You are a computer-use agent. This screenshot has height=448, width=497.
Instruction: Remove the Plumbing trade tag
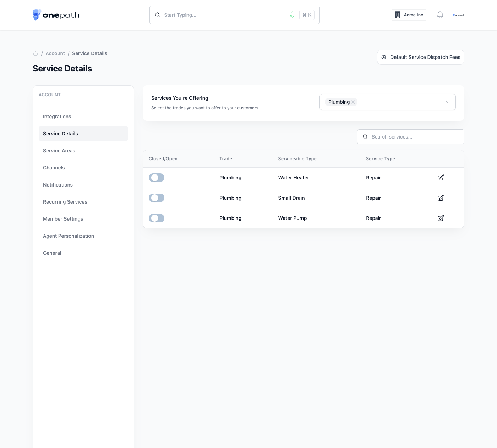(x=353, y=102)
